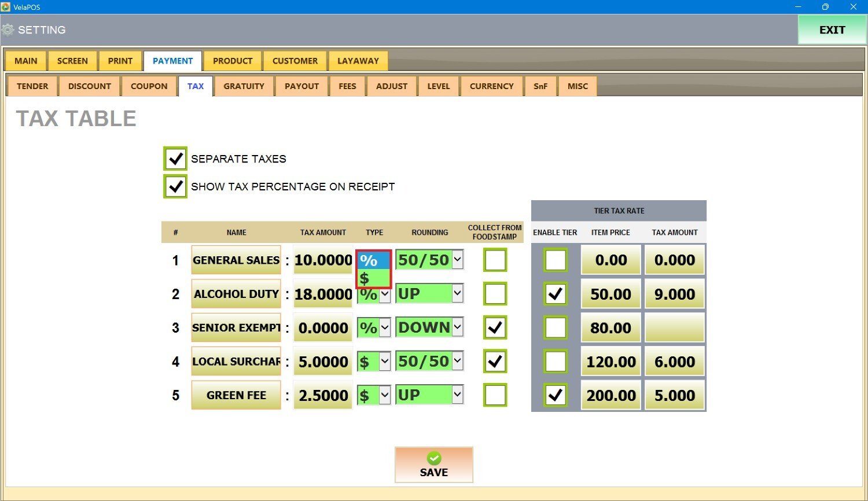This screenshot has height=501, width=868.
Task: Open rounding dropdown for Senior Exempt
Action: click(457, 327)
